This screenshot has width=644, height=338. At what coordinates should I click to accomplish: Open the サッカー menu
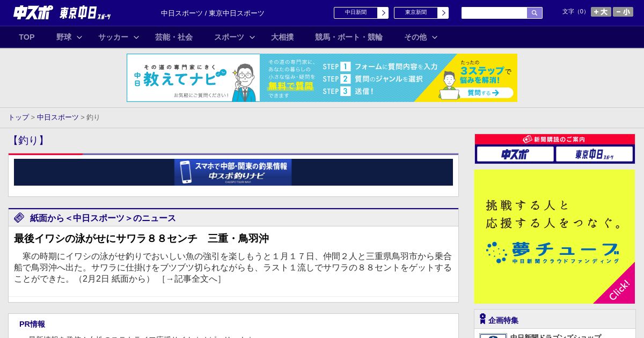113,37
